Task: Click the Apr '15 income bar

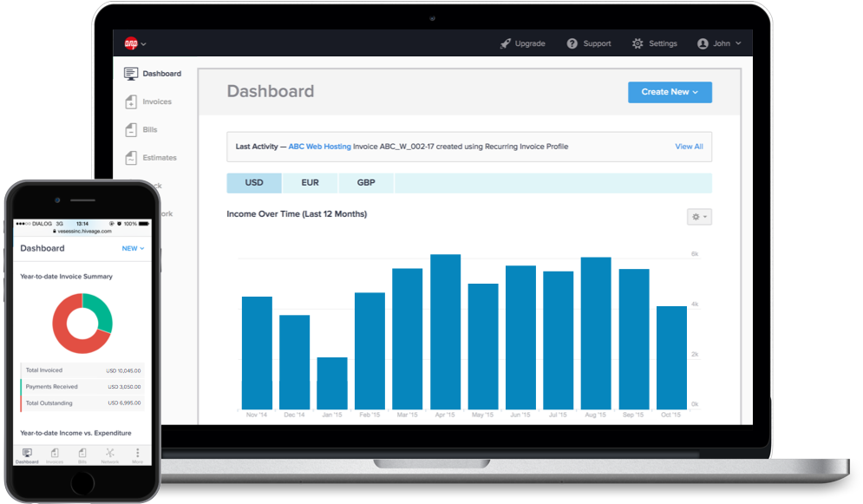Action: point(445,331)
